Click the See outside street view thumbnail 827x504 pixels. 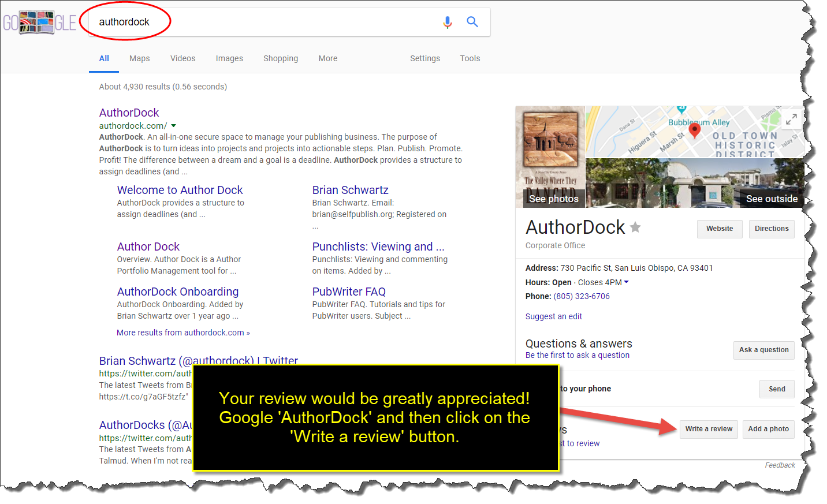(695, 183)
